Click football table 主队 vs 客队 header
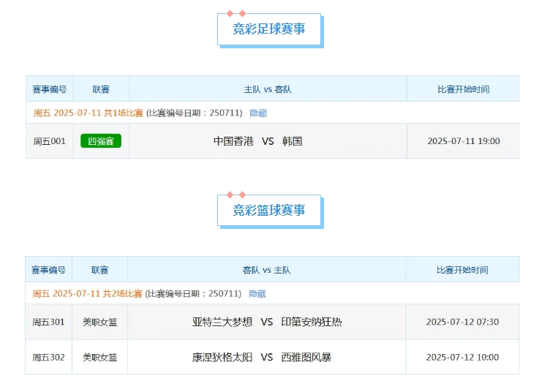This screenshot has width=547, height=392. 268,89
